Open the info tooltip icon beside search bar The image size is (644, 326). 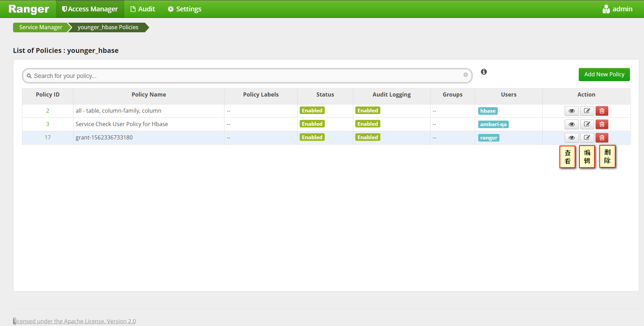pyautogui.click(x=484, y=72)
